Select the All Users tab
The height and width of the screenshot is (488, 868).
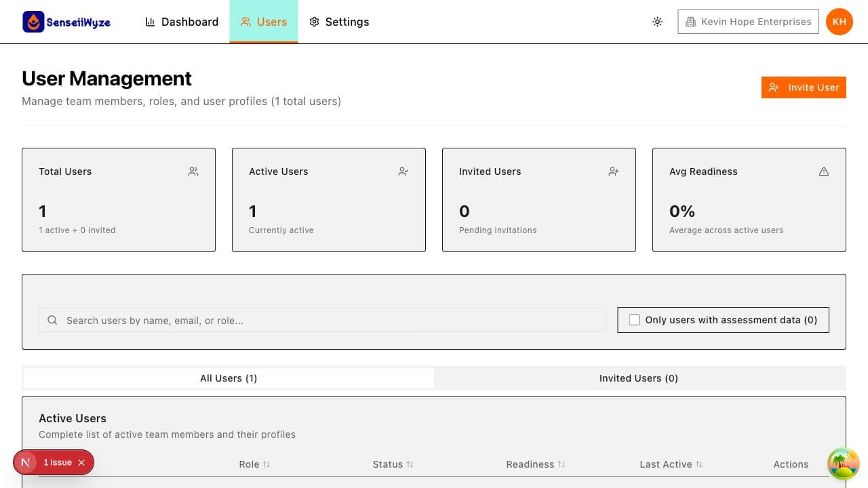coord(229,378)
